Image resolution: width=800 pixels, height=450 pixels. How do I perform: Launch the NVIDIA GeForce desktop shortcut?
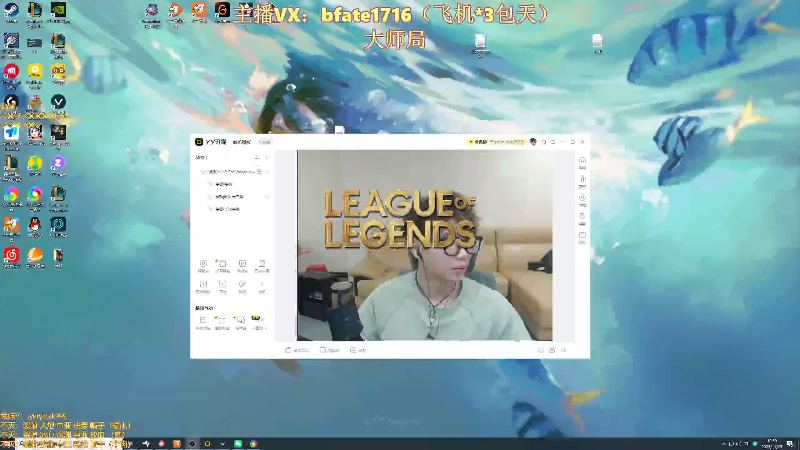click(58, 11)
